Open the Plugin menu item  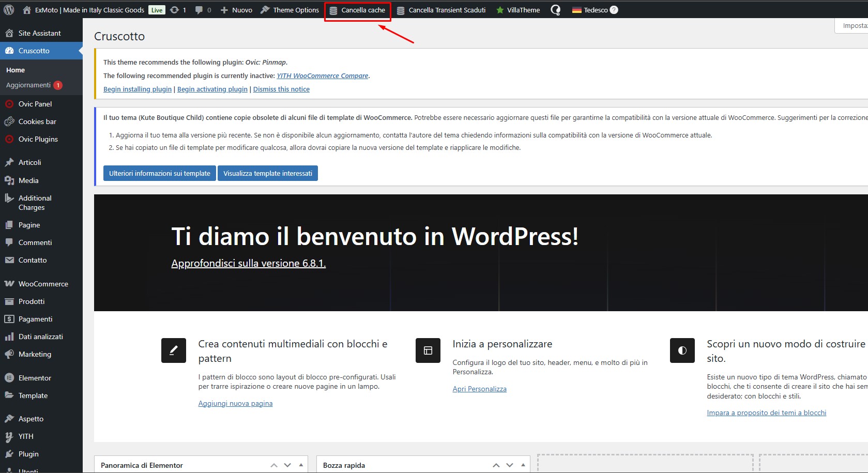click(41, 454)
